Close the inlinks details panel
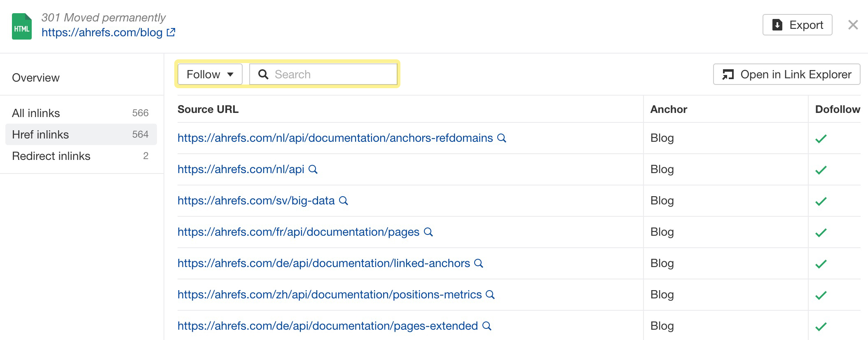This screenshot has width=868, height=340. tap(853, 25)
